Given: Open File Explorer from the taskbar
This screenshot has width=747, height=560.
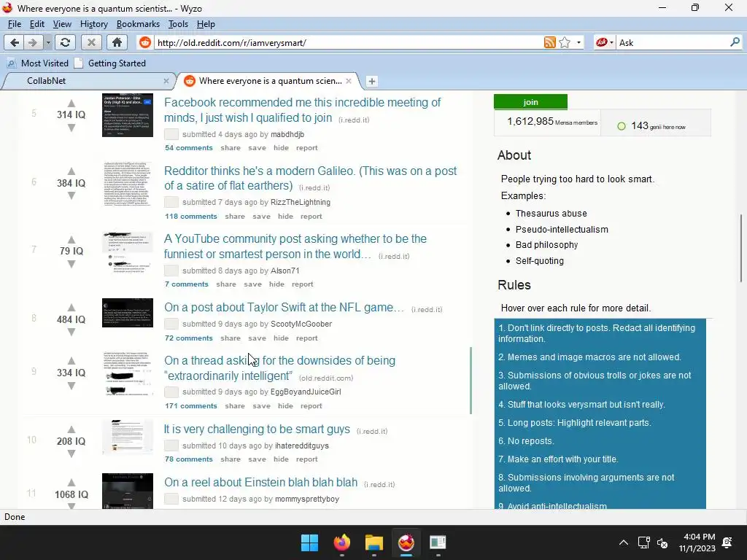Looking at the screenshot, I should click(374, 542).
